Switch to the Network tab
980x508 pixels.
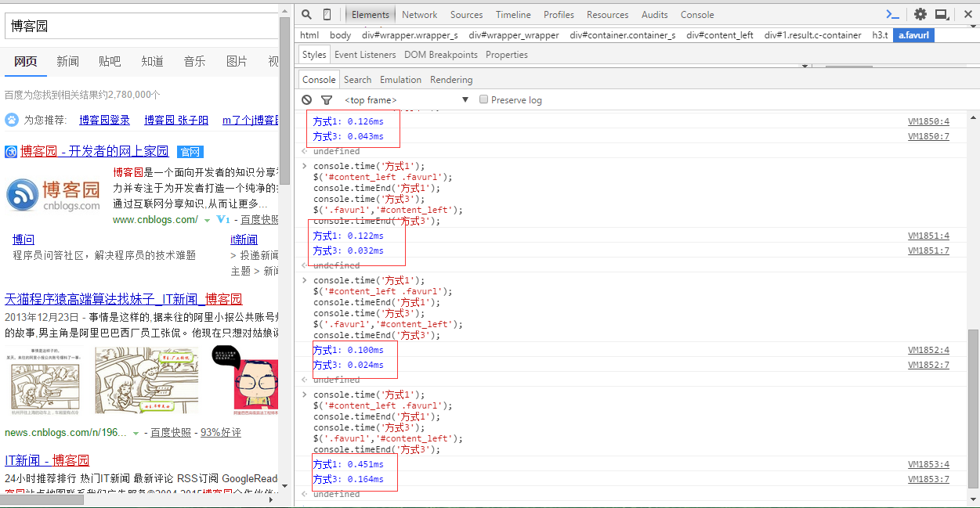tap(420, 15)
